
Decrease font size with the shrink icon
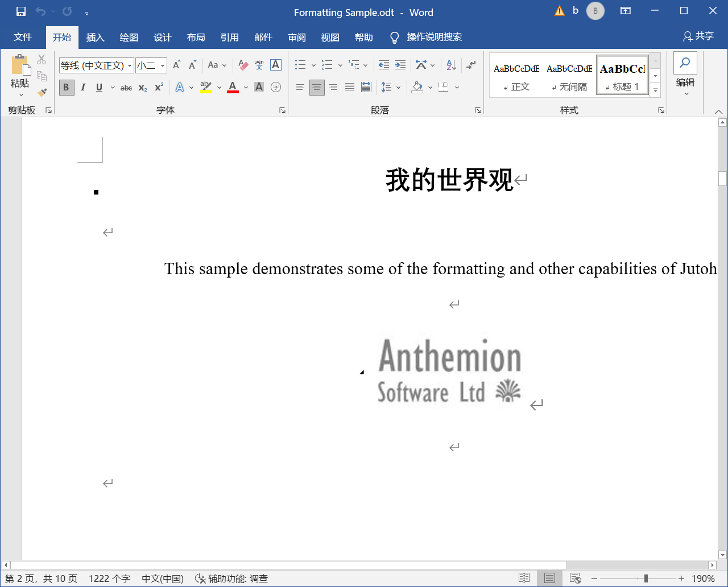[x=193, y=65]
